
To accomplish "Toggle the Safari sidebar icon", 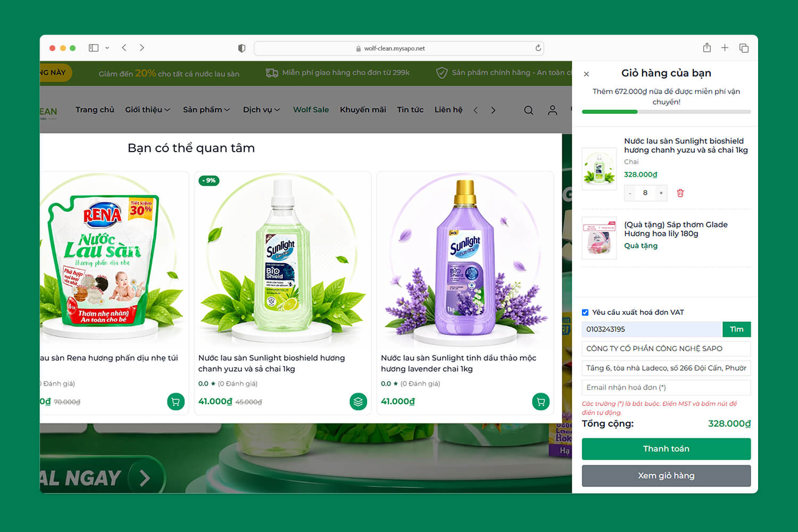I will point(94,48).
